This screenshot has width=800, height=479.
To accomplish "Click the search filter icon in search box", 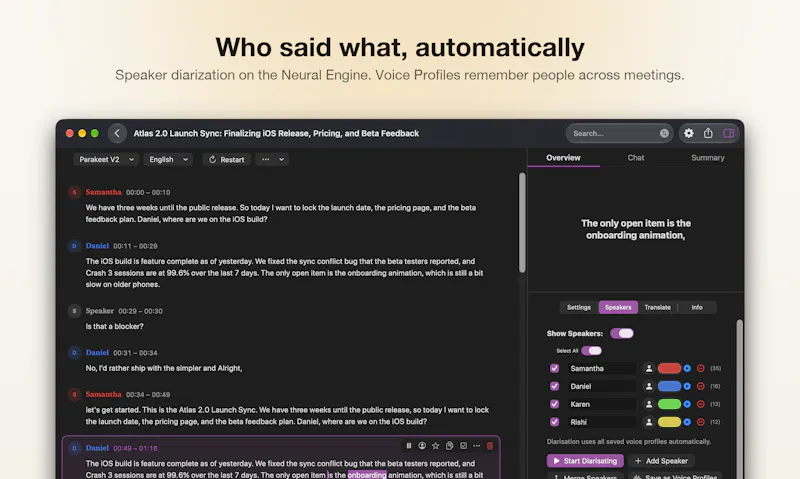I will [664, 133].
